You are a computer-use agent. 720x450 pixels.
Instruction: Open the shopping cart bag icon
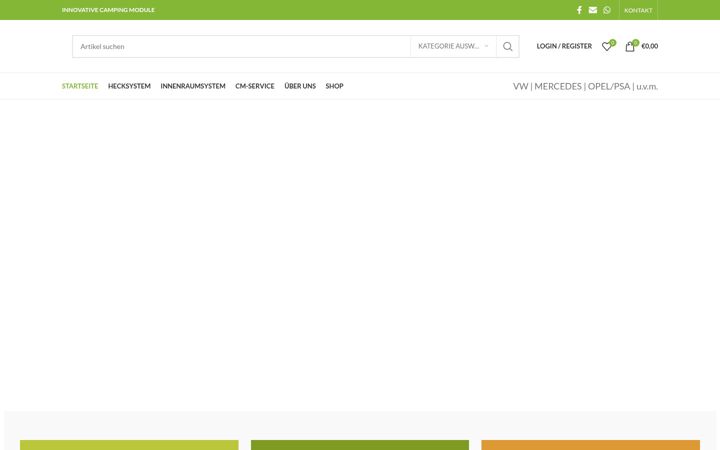coord(630,46)
